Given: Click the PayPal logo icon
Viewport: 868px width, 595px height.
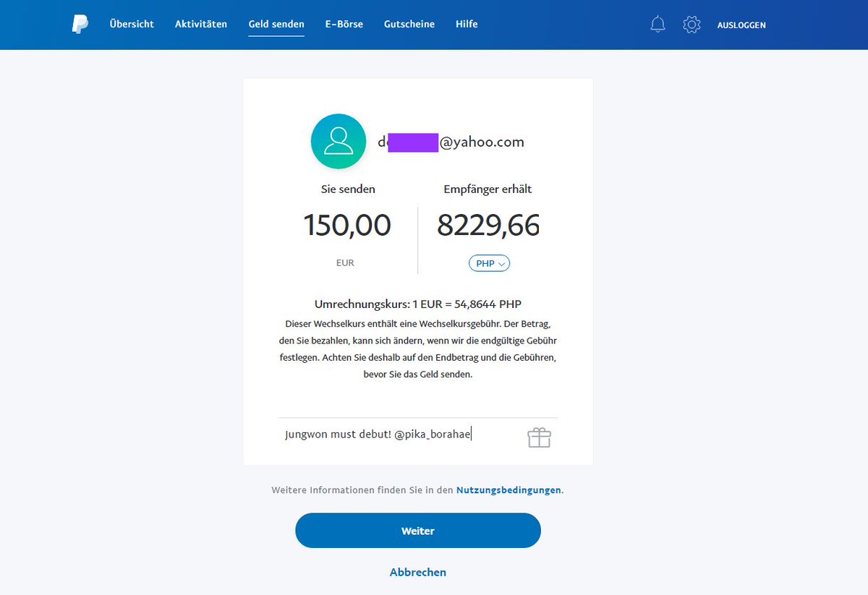Looking at the screenshot, I should (x=80, y=25).
